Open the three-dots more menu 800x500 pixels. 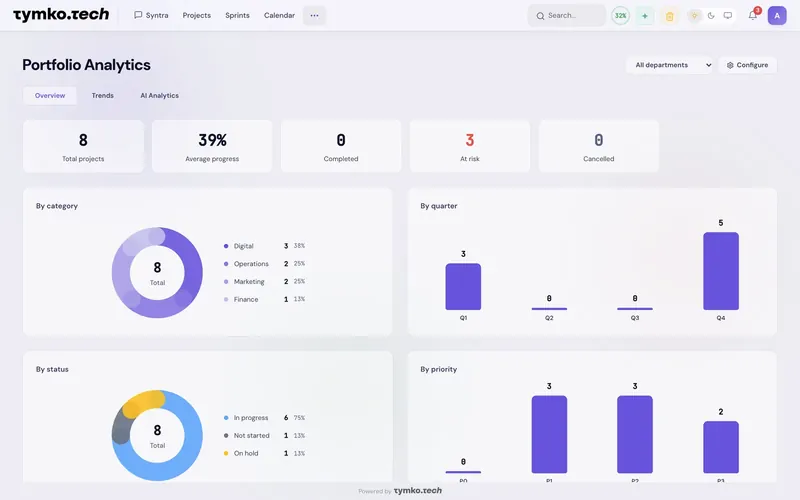pos(314,15)
